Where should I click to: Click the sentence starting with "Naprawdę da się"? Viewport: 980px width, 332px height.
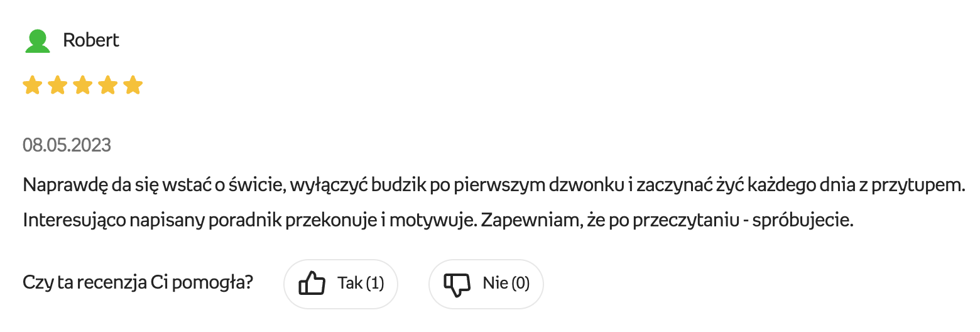point(493,186)
